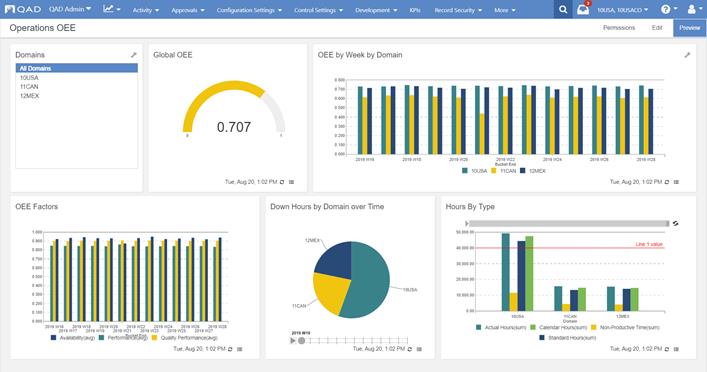Open the 10USA, 10USACO domain selector

623,10
